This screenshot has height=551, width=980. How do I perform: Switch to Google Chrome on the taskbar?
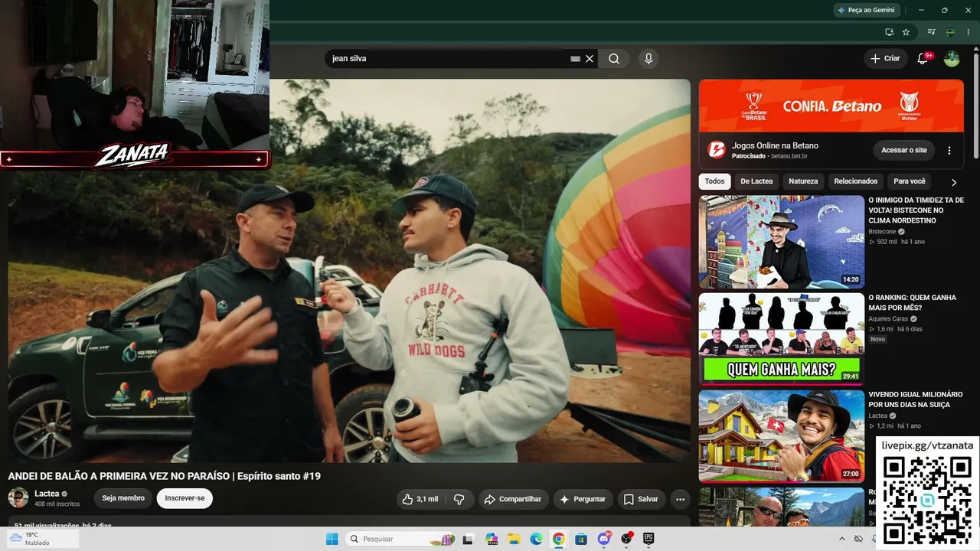pyautogui.click(x=559, y=539)
